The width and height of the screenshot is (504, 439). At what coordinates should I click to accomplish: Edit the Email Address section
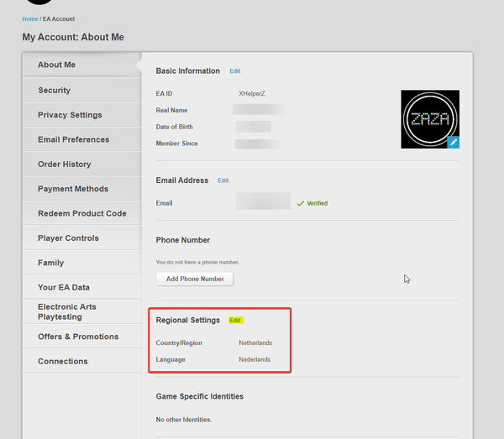click(x=223, y=180)
